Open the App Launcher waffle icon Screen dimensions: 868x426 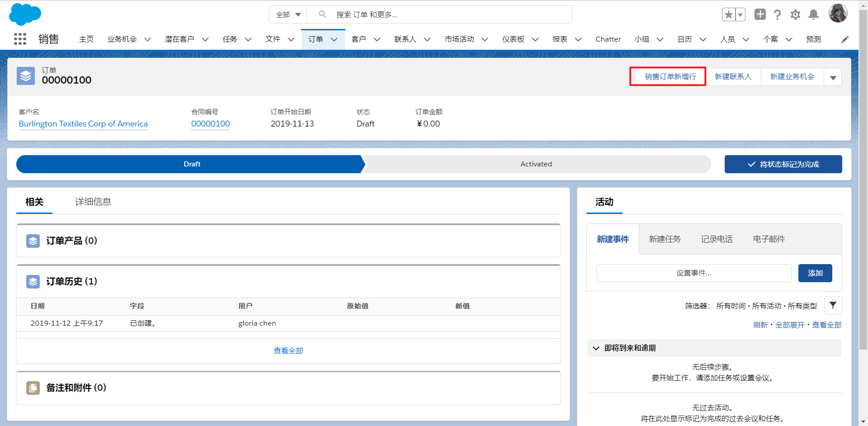click(x=20, y=39)
